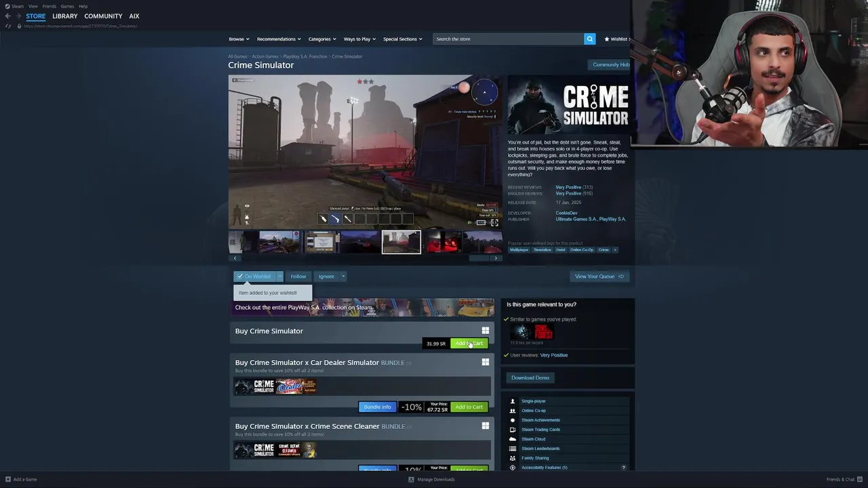Click Download Demo button
The image size is (868, 488).
pos(530,378)
